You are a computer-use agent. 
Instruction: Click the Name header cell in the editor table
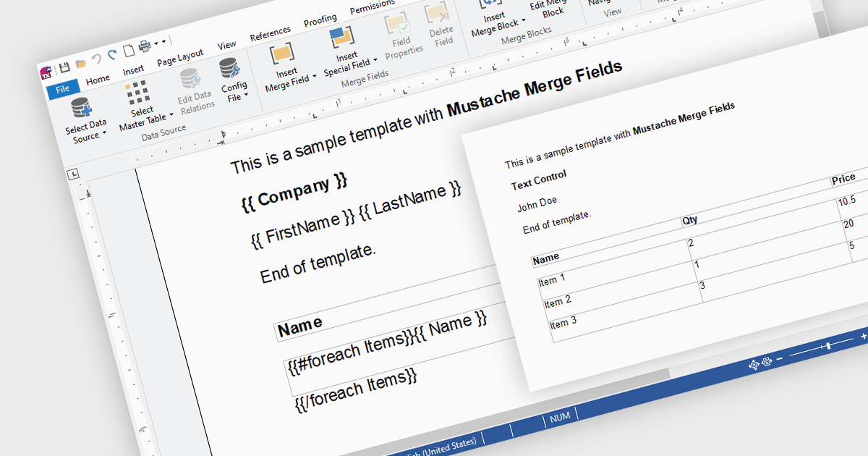click(x=300, y=326)
